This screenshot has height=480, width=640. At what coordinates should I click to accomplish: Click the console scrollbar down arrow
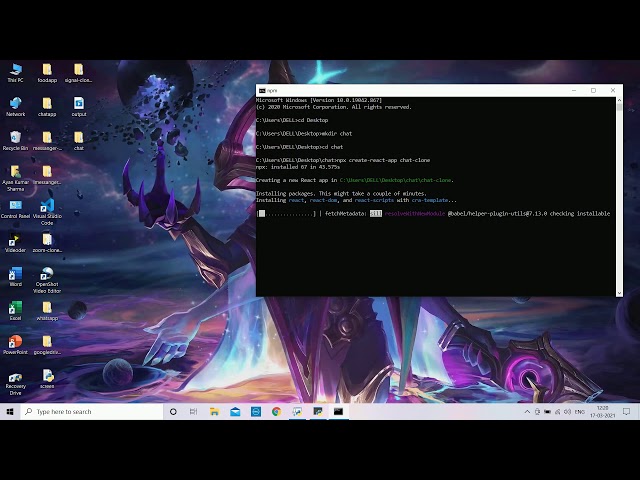[619, 293]
